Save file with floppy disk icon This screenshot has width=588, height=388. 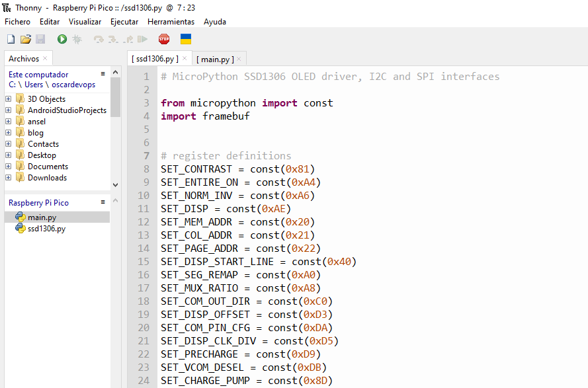click(40, 39)
